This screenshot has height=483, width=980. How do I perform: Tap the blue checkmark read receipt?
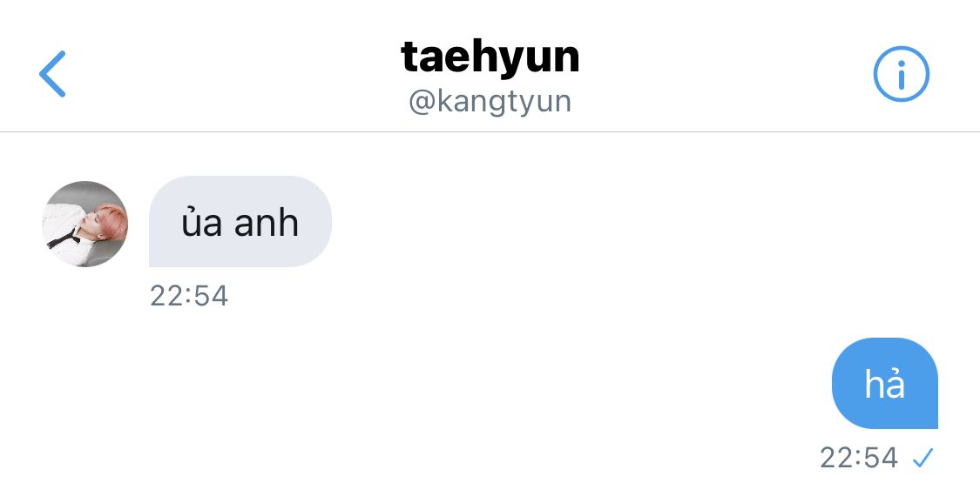pyautogui.click(x=923, y=459)
